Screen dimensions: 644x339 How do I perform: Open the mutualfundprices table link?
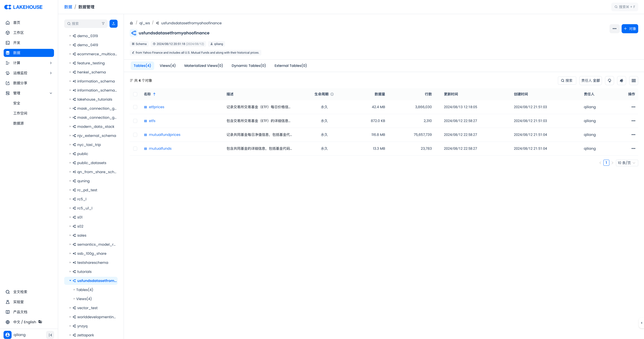165,135
